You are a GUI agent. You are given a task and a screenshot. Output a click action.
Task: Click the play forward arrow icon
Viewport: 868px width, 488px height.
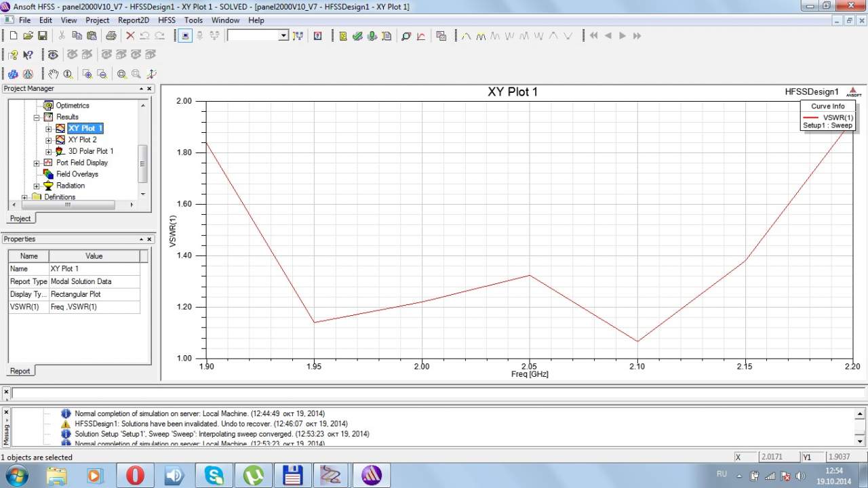[623, 36]
